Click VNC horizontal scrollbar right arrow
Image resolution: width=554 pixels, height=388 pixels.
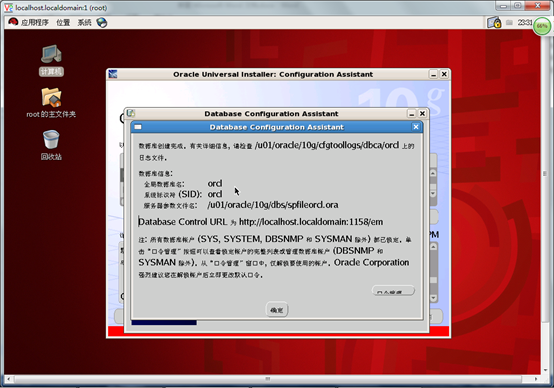[x=536, y=379]
